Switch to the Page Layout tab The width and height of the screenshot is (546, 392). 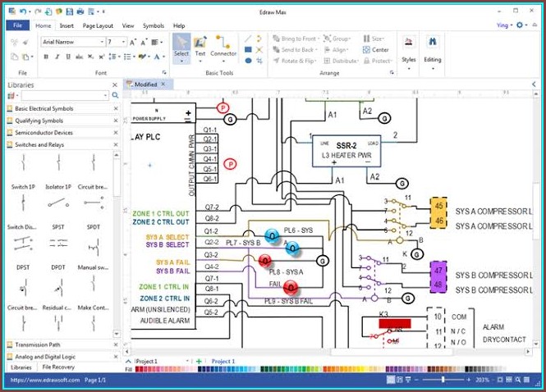(x=98, y=25)
